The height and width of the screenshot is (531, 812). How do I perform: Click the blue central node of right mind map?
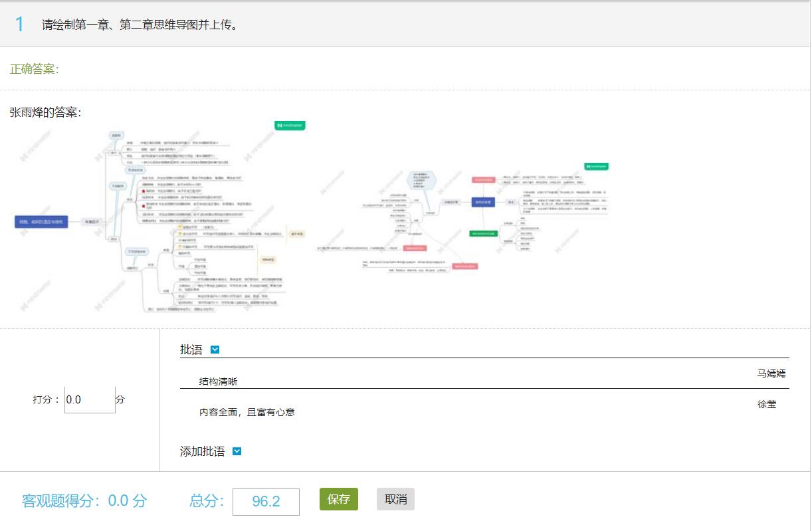point(483,202)
